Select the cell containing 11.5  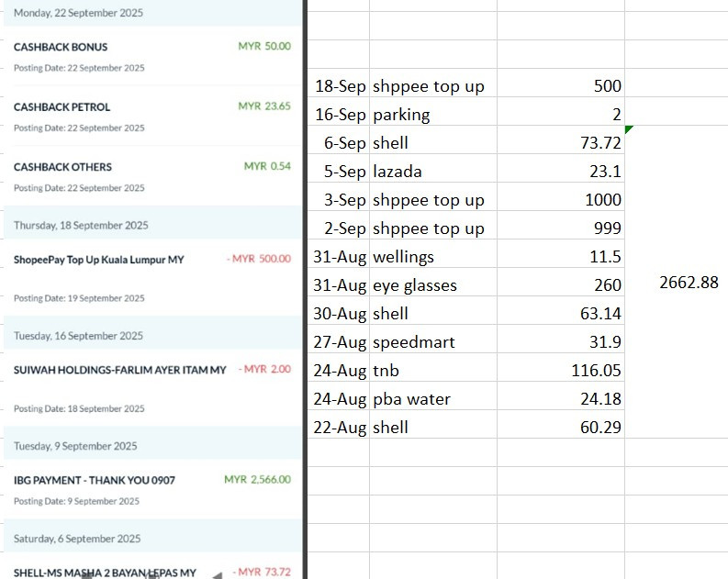561,254
